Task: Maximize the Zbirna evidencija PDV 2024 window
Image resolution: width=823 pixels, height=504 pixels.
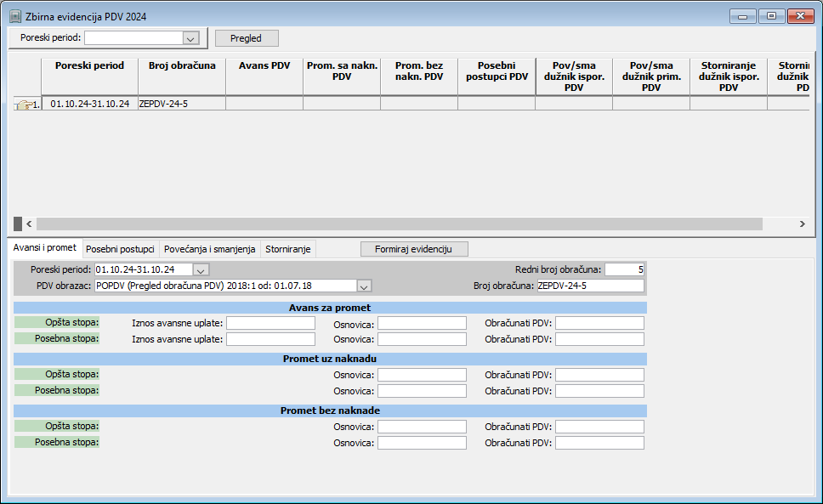Action: coord(772,16)
